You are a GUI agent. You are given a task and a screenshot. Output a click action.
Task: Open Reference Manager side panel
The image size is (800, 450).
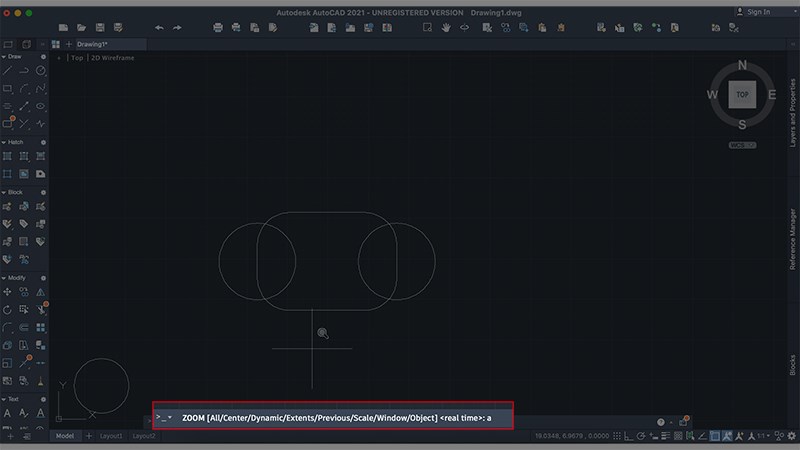792,239
